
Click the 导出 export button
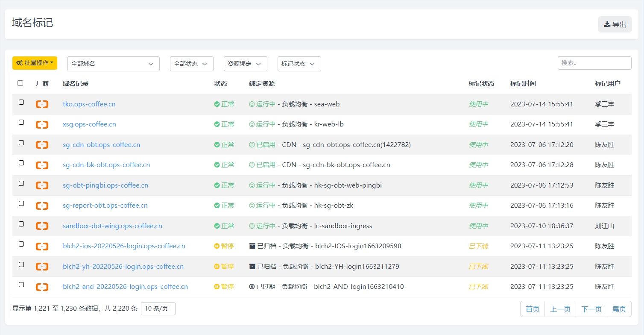click(x=615, y=24)
